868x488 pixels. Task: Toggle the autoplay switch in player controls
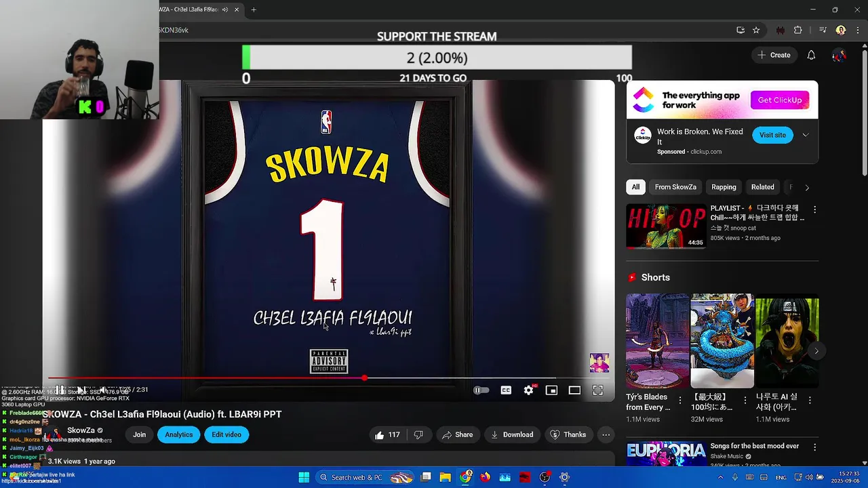481,390
